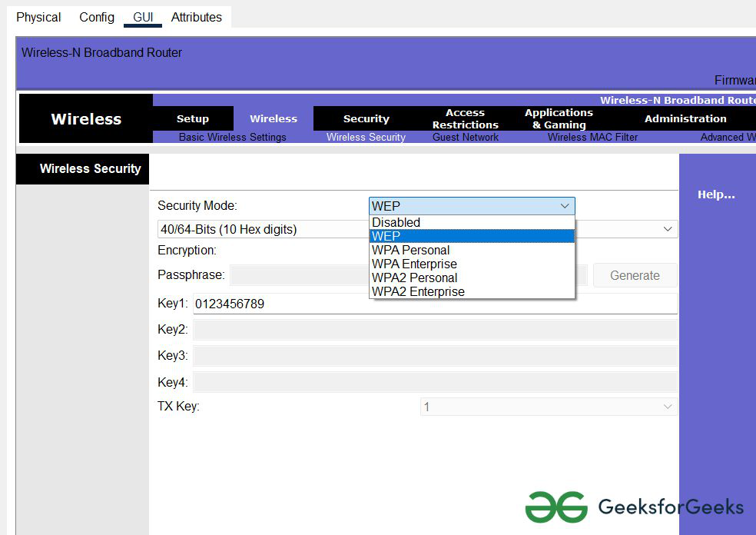Select WPA2 Personal security mode
Image resolution: width=756 pixels, height=535 pixels.
coord(414,277)
